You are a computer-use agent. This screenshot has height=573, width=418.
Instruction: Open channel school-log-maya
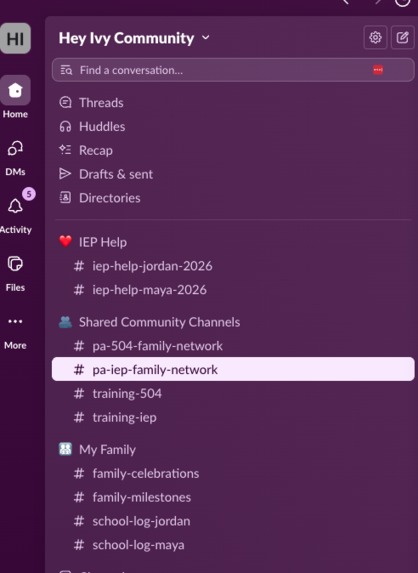pyautogui.click(x=233, y=545)
